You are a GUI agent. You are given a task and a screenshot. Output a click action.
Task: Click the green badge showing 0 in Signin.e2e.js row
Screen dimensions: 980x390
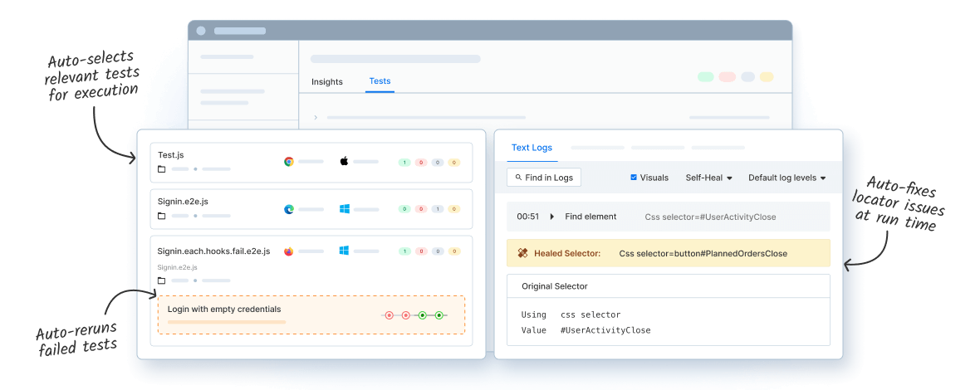point(404,209)
